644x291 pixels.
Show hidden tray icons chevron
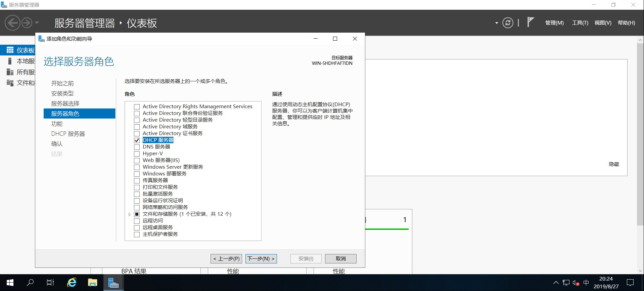[x=556, y=283]
